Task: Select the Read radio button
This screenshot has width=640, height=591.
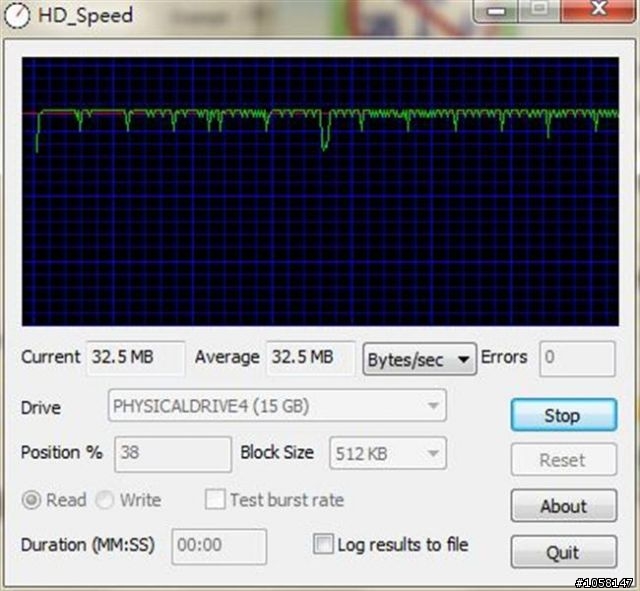Action: point(31,500)
